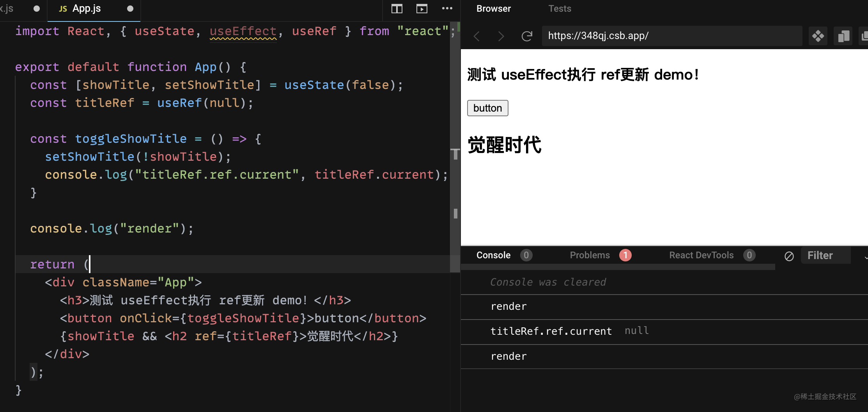The height and width of the screenshot is (412, 868).
Task: Reload the browser preview
Action: point(527,36)
